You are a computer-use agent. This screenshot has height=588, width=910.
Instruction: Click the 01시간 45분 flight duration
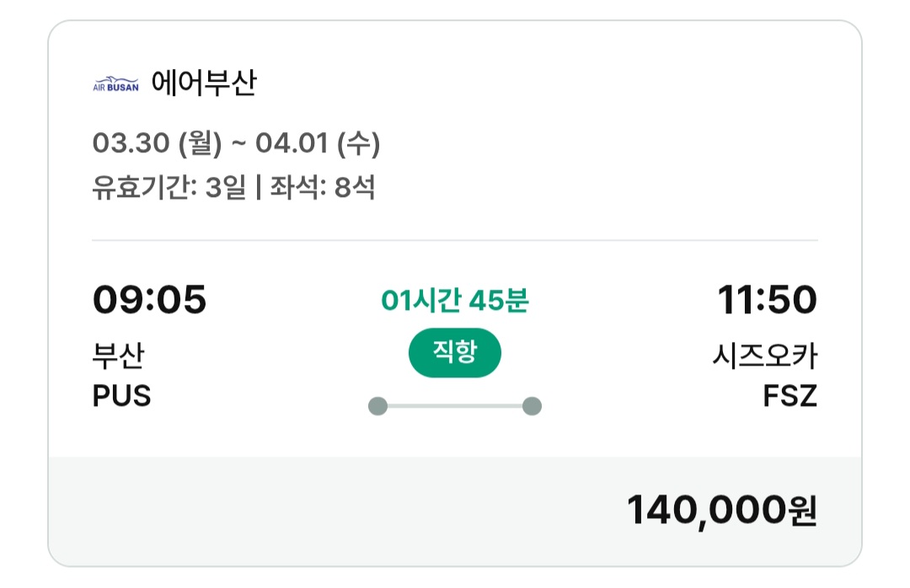(455, 301)
